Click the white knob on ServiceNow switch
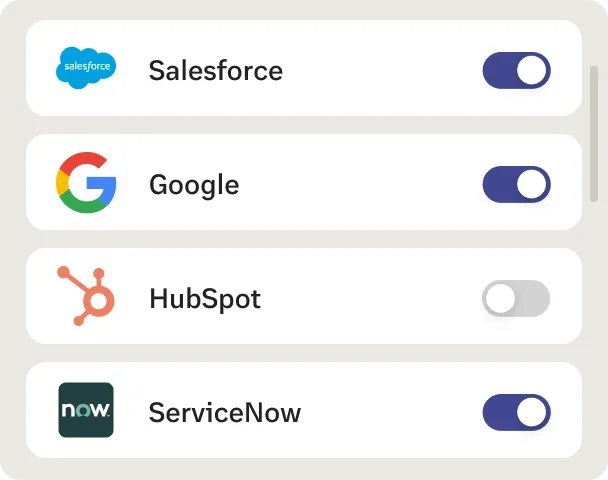 [x=532, y=412]
